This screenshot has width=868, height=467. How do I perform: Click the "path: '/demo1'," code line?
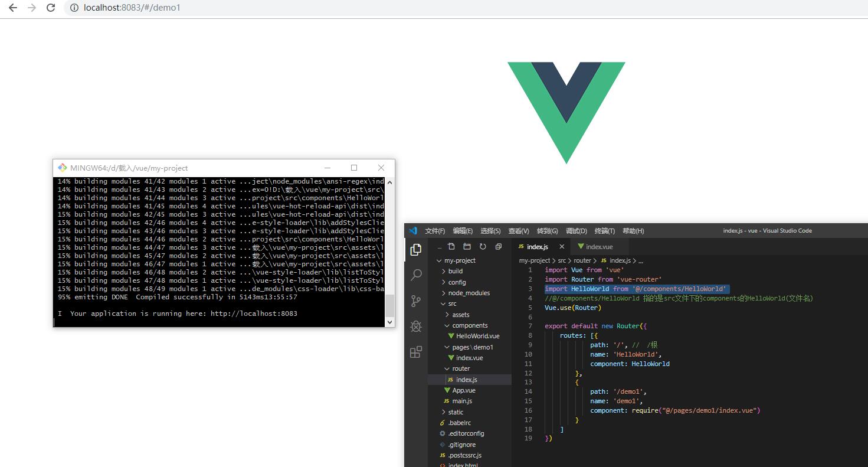click(x=618, y=391)
